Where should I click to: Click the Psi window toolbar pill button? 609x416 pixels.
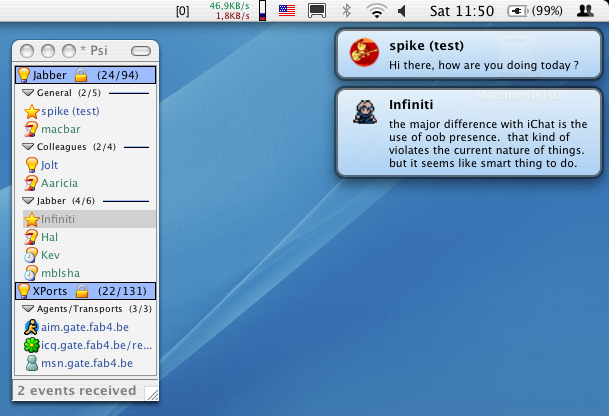click(x=141, y=51)
